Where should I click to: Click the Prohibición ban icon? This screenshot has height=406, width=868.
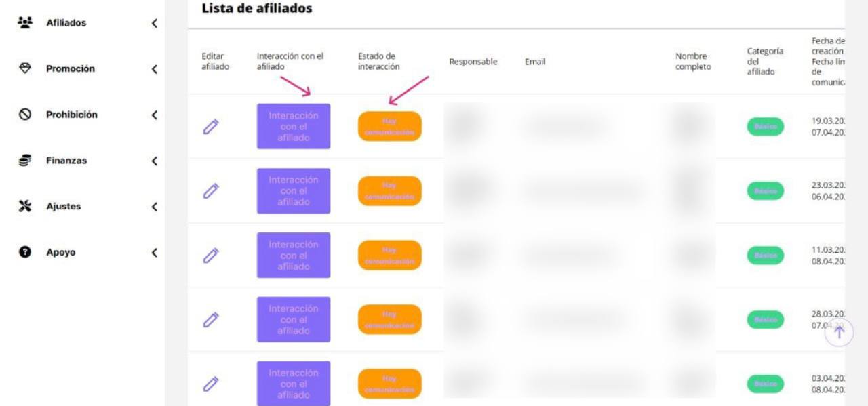click(x=24, y=115)
